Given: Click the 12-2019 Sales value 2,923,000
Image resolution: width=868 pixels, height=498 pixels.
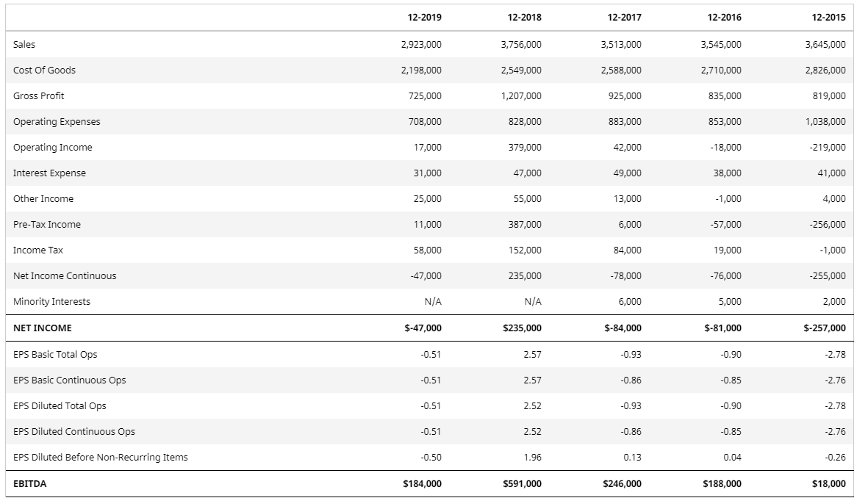Looking at the screenshot, I should [x=421, y=45].
